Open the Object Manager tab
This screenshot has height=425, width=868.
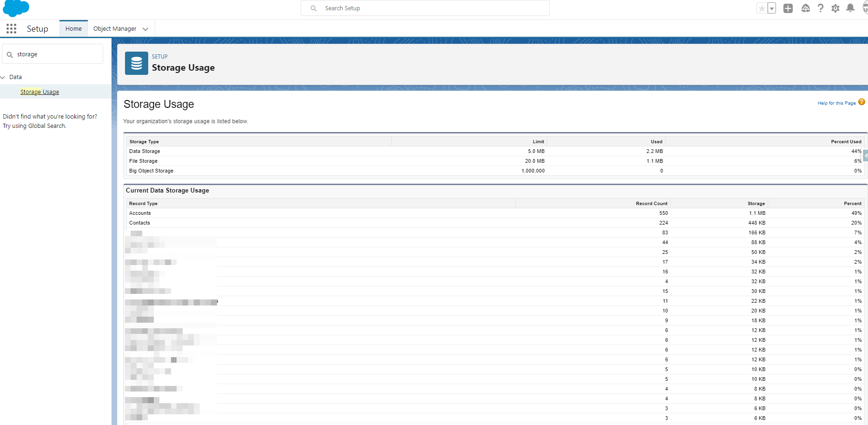point(114,29)
